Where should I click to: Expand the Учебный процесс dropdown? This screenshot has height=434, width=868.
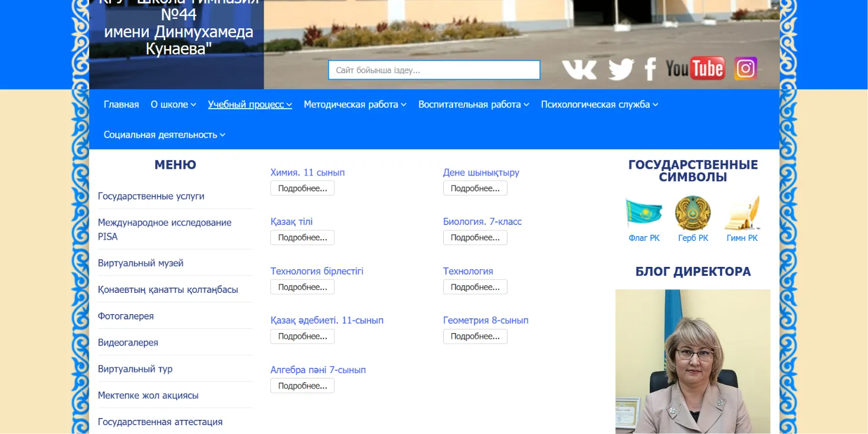250,105
